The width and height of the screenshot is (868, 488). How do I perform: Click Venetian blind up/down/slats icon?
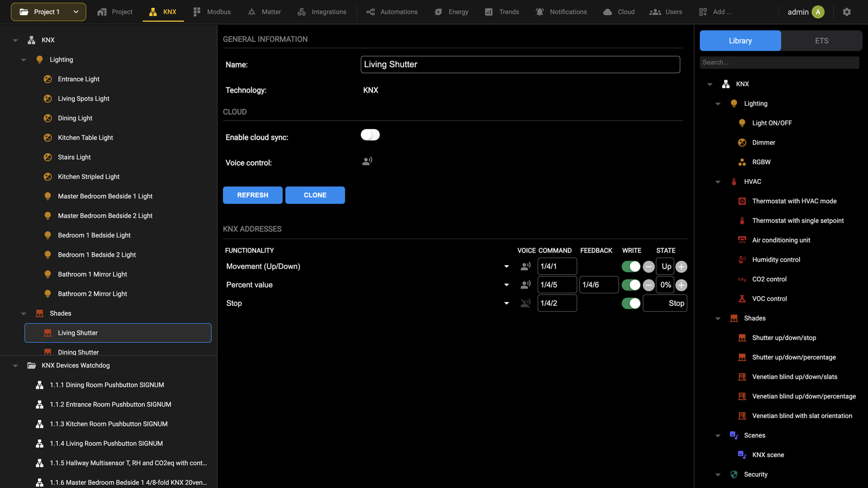[742, 377]
